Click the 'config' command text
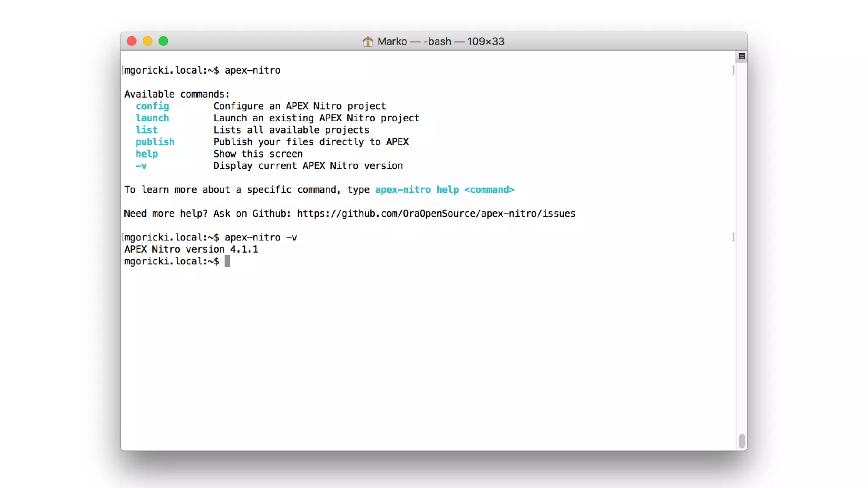868x488 pixels. point(152,106)
